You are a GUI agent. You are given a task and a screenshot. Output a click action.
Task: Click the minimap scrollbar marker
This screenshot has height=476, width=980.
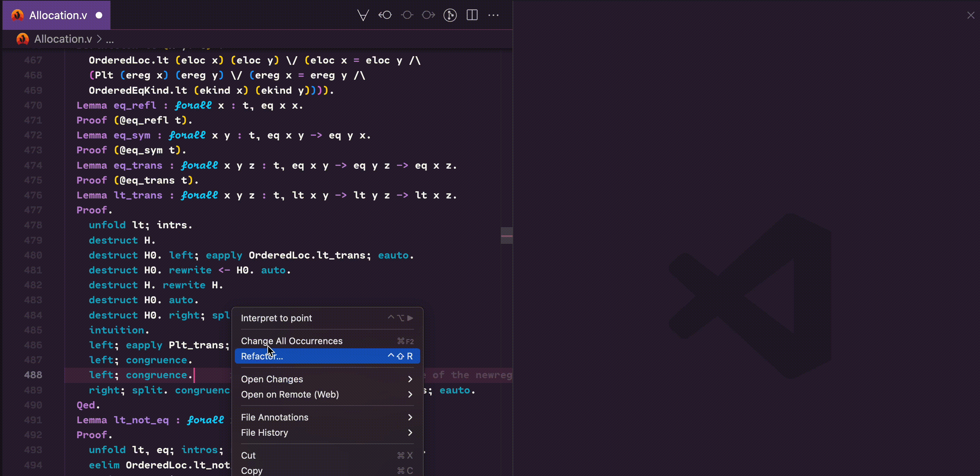(506, 236)
